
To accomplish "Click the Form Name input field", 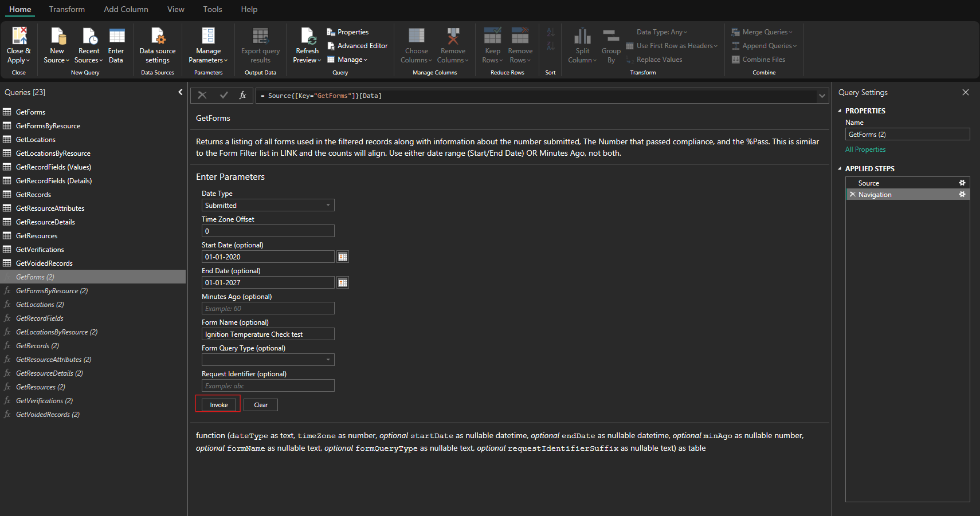I will click(268, 334).
